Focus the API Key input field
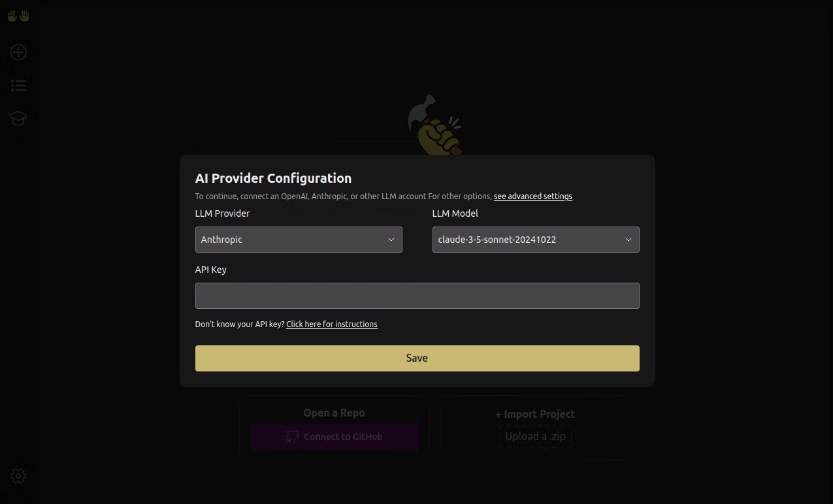 tap(417, 296)
